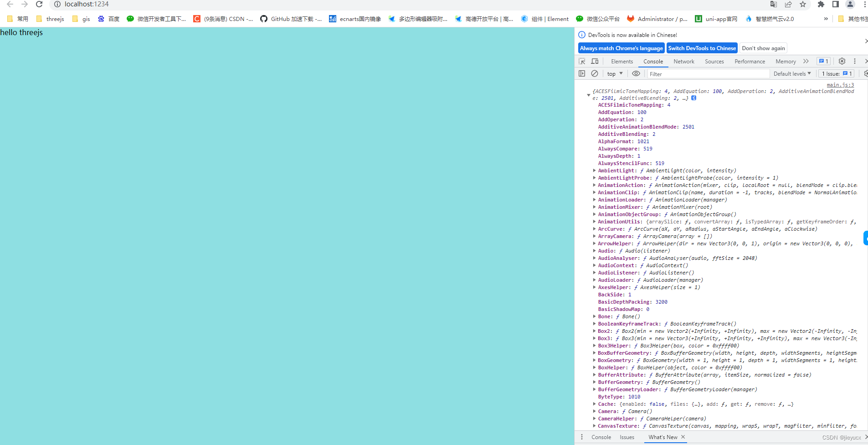Expand the AxesHelper entry
Screen dimensions: 868x445
coord(594,287)
